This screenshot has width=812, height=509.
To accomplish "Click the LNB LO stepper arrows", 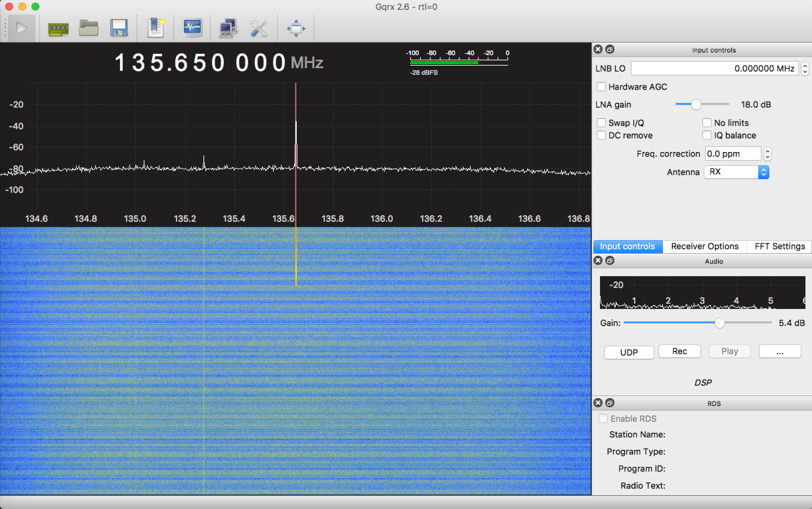I will [x=805, y=69].
